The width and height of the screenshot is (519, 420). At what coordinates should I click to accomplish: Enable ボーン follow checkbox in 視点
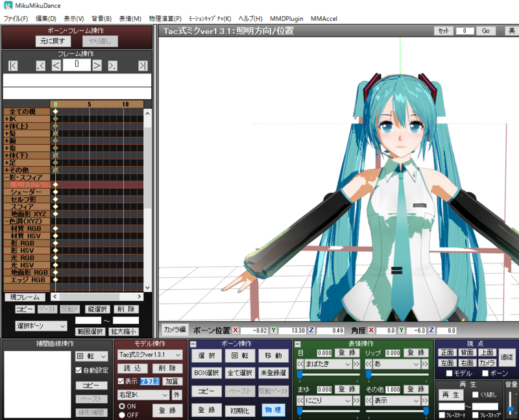[x=485, y=373]
